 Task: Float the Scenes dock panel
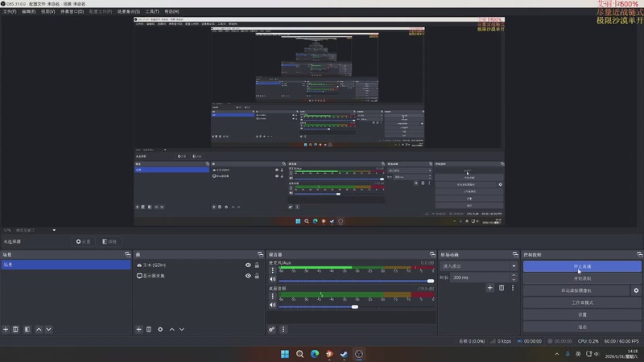pyautogui.click(x=127, y=254)
